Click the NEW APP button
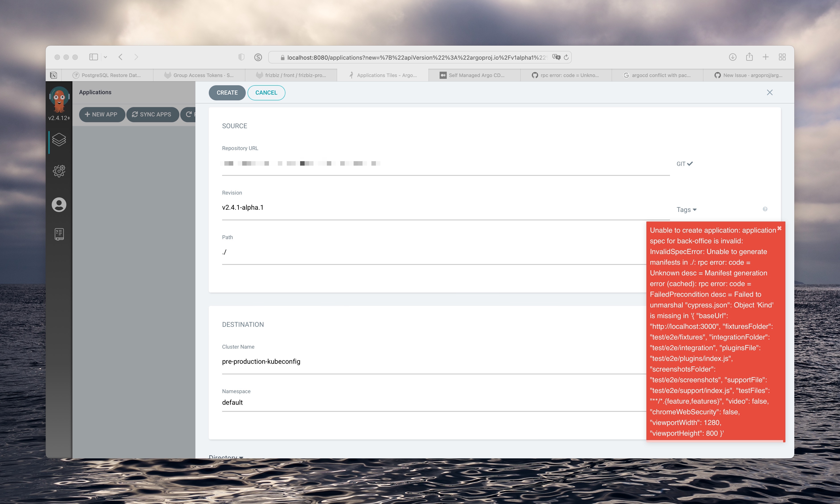 click(x=102, y=114)
